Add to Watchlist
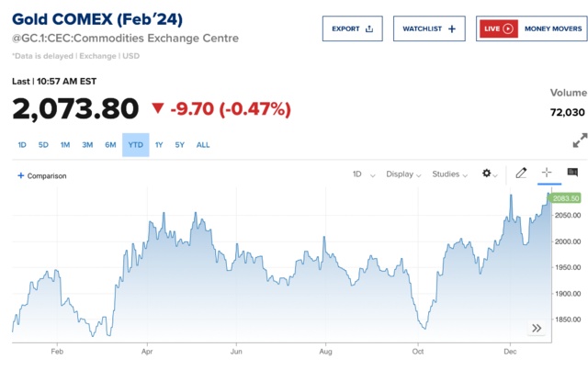The height and width of the screenshot is (370, 588). coord(429,29)
